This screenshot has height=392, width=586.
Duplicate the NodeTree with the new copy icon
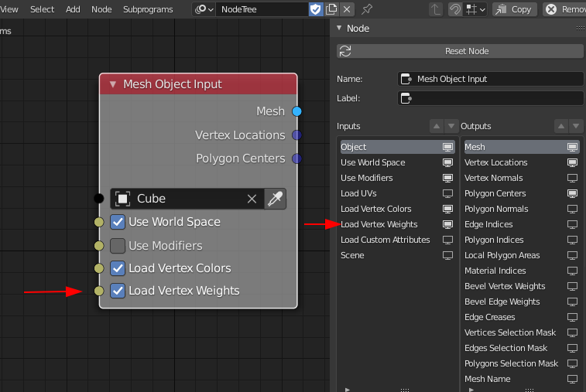[x=331, y=9]
